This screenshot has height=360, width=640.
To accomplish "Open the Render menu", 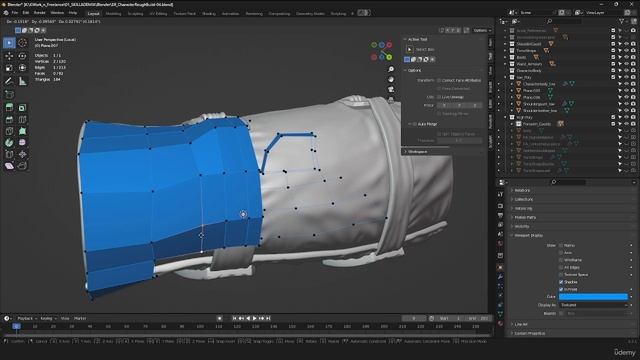I will (39, 13).
